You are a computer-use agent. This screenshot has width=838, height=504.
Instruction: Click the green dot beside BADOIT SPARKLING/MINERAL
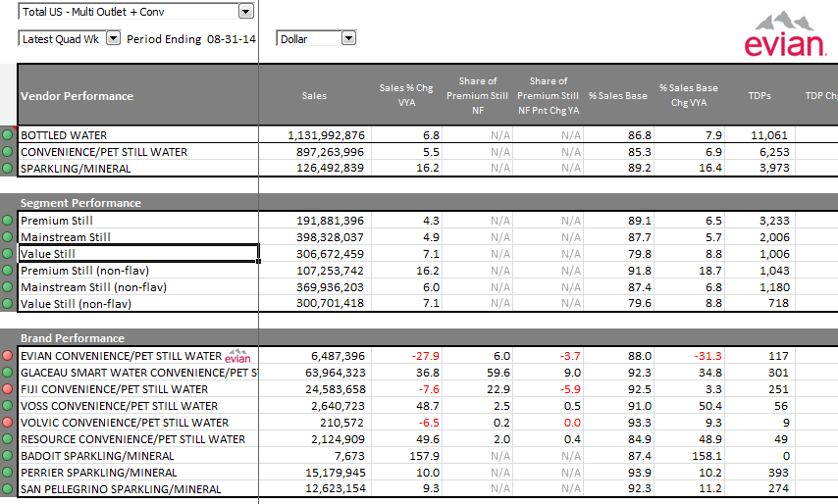click(8, 456)
